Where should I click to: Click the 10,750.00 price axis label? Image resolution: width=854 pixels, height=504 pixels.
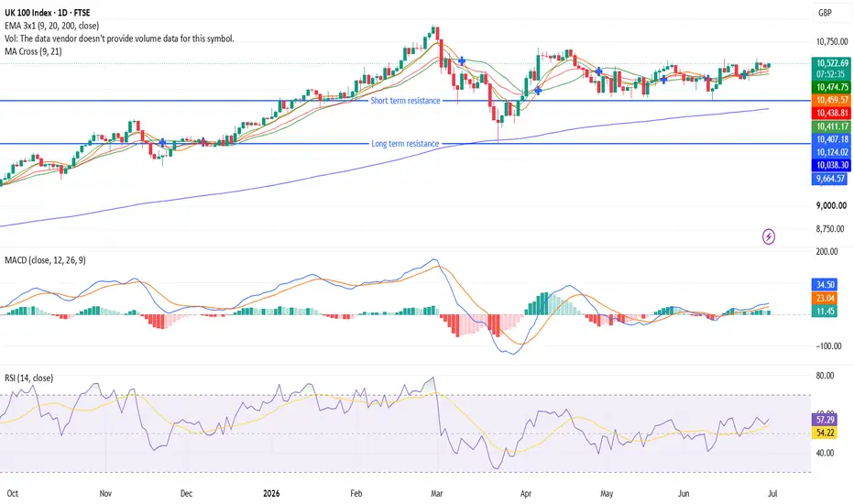click(x=831, y=42)
